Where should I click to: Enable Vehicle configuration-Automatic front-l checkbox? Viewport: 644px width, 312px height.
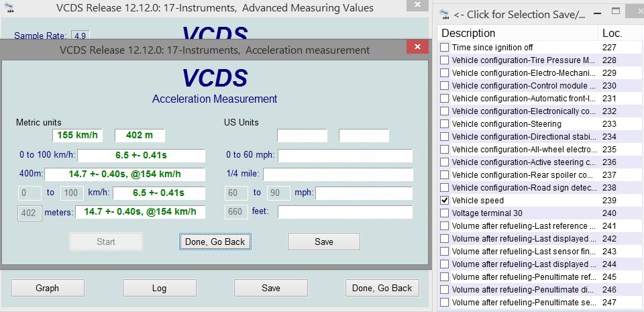click(x=444, y=98)
